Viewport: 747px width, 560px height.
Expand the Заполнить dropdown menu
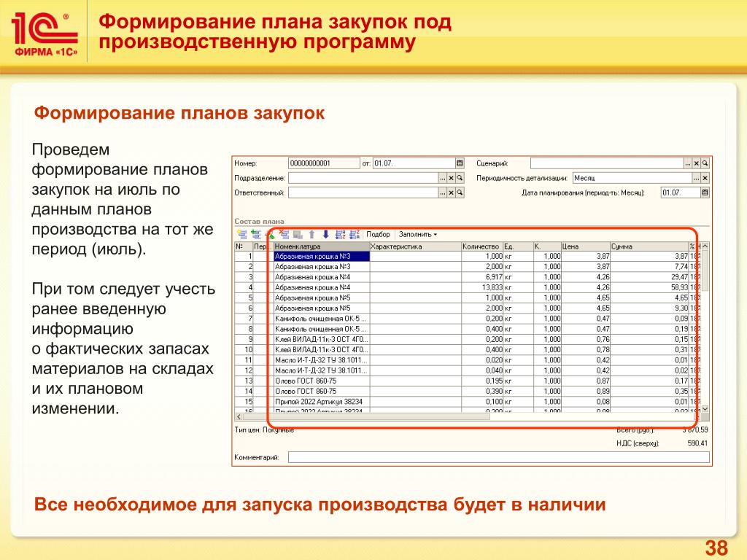[x=418, y=234]
